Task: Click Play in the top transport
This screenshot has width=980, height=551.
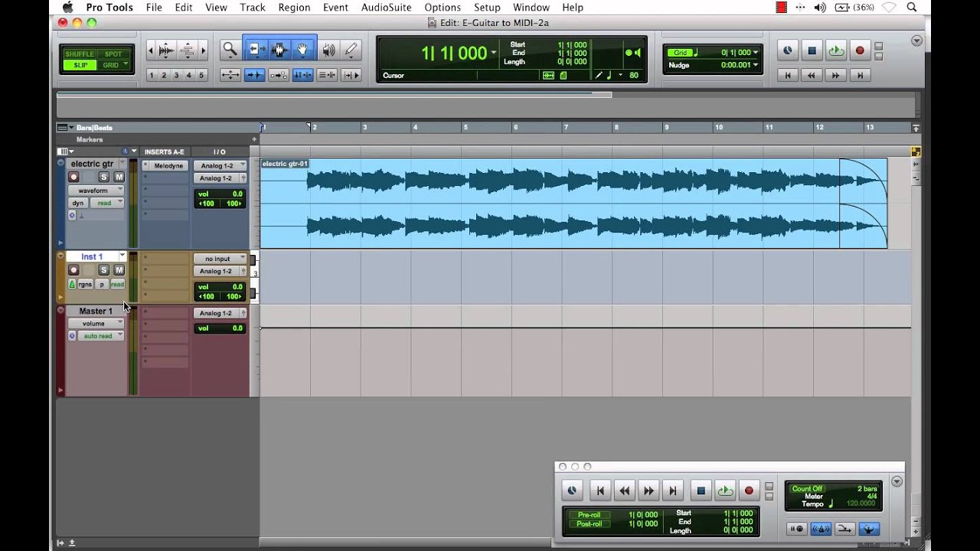Action: click(x=836, y=51)
